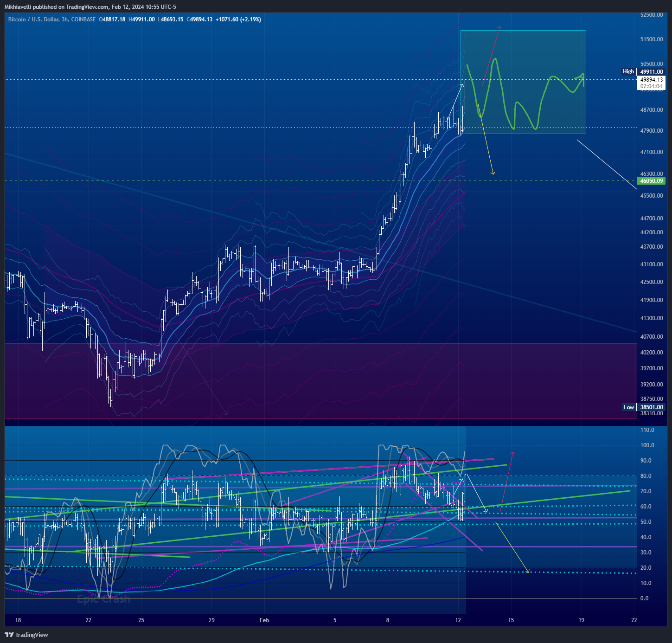672x643 pixels.
Task: Click the 49911.00 high price label on axis
Action: [x=652, y=71]
